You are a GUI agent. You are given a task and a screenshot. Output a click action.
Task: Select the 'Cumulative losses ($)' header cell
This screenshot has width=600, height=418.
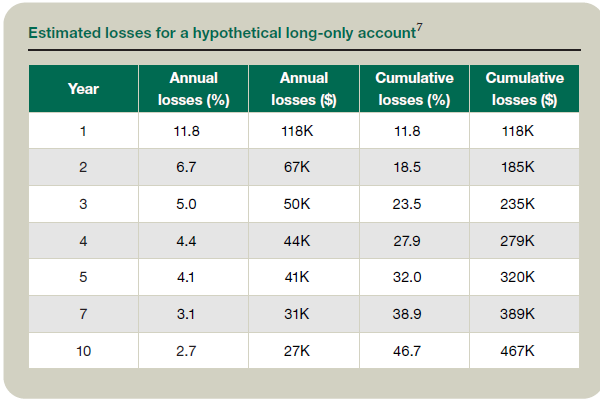[x=524, y=89]
